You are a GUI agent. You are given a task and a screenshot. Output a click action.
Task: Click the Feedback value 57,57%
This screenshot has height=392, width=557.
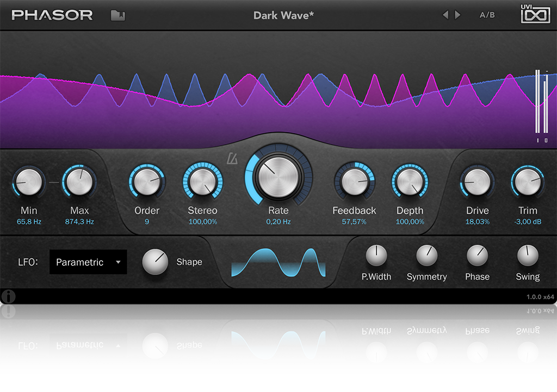pos(354,222)
